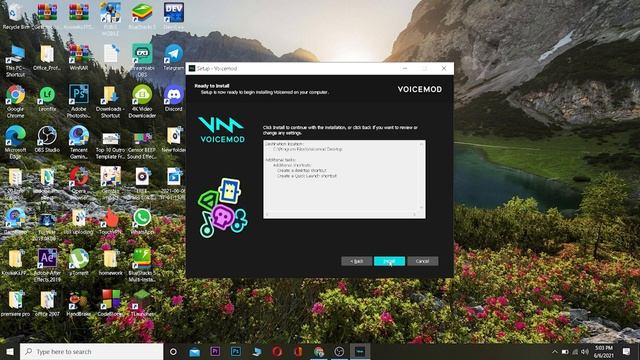Viewport: 640px width, 360px height.
Task: Select the BlueStacks 5 Multi-Instance icon
Action: (x=142, y=265)
